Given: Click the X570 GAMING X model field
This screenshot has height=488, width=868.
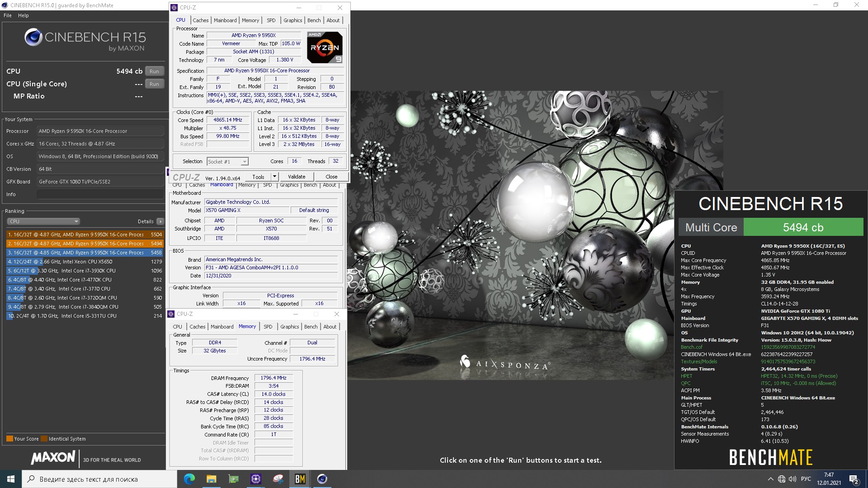Looking at the screenshot, I should (x=247, y=210).
